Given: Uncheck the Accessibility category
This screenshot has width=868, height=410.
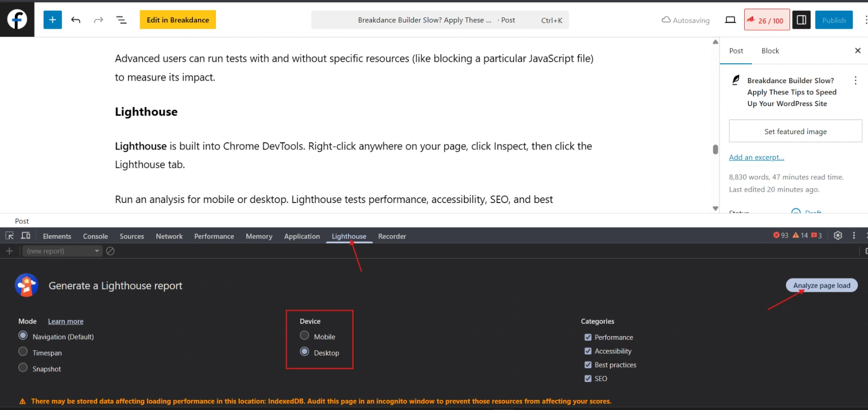Looking at the screenshot, I should (588, 351).
